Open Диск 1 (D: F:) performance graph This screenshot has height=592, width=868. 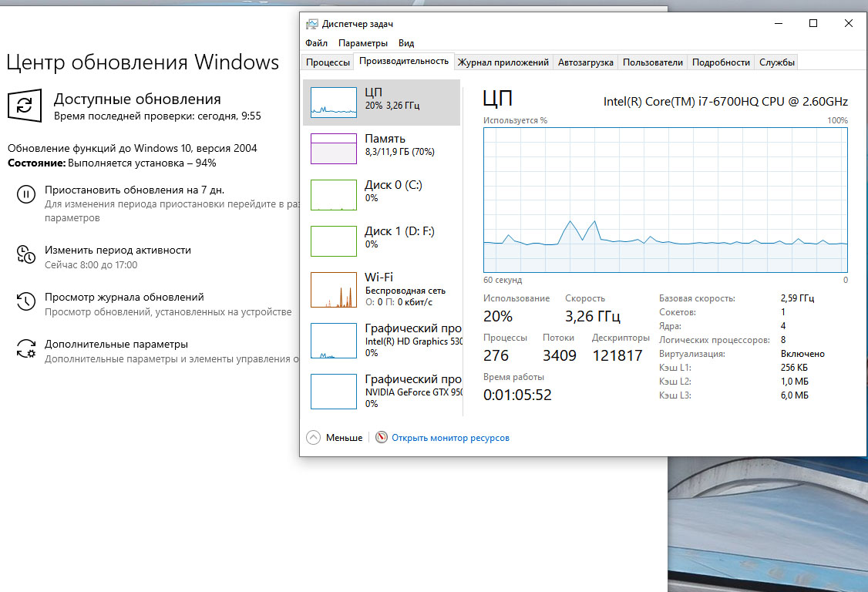[334, 241]
